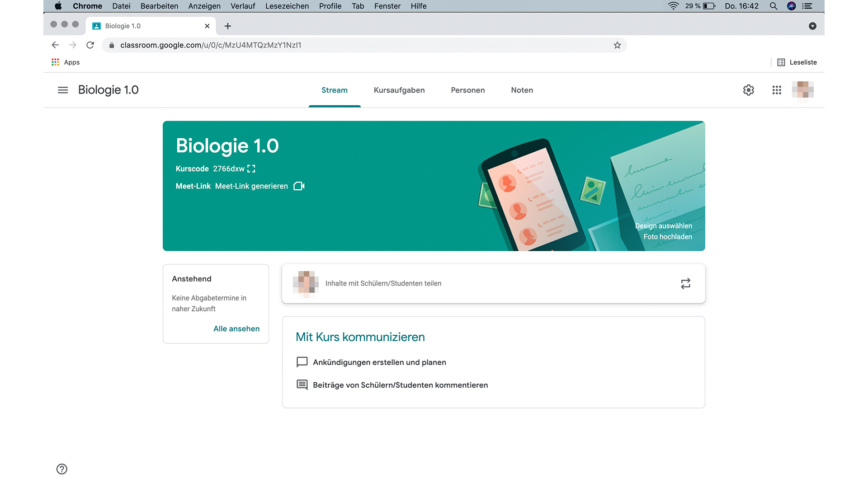Click the Meet camera icon
The width and height of the screenshot is (868, 488).
tap(299, 186)
